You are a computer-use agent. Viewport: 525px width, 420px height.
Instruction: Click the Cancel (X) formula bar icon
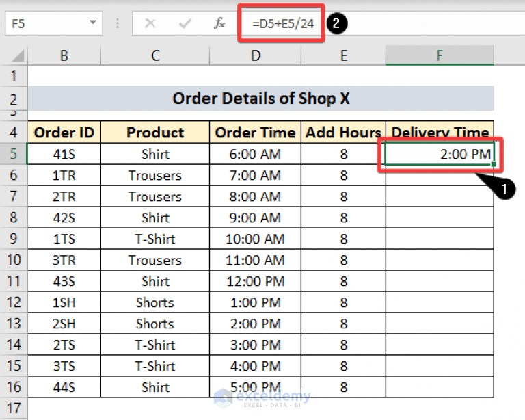150,23
